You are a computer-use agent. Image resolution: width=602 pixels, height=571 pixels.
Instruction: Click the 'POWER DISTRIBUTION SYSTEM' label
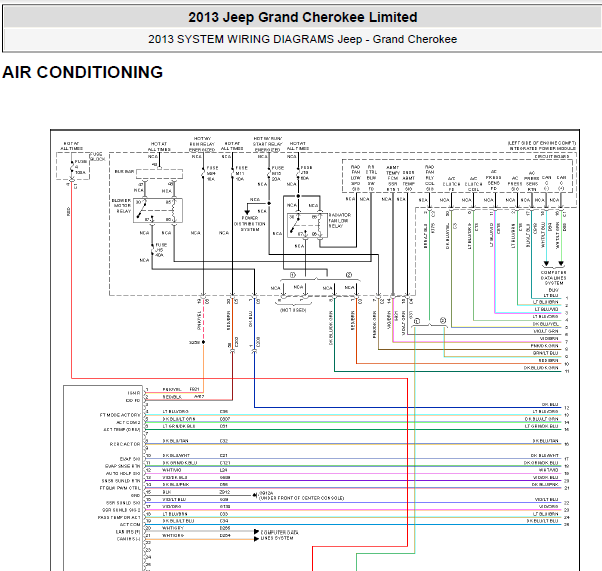[x=250, y=223]
